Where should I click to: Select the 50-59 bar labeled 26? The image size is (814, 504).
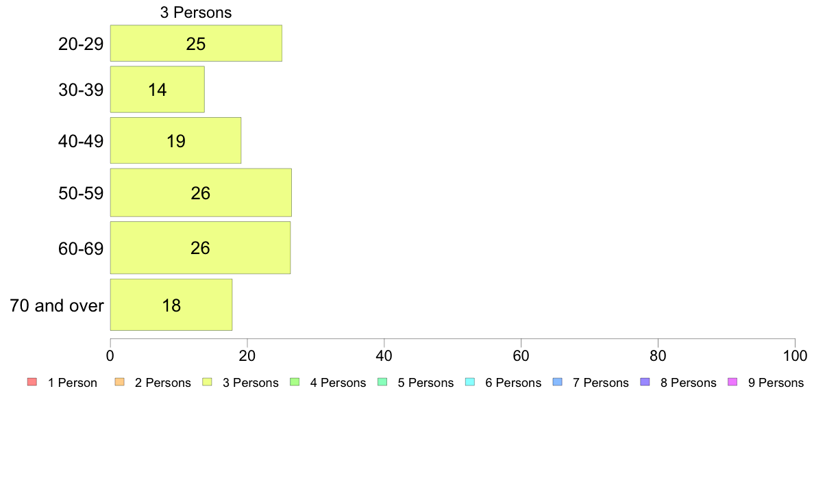point(201,192)
